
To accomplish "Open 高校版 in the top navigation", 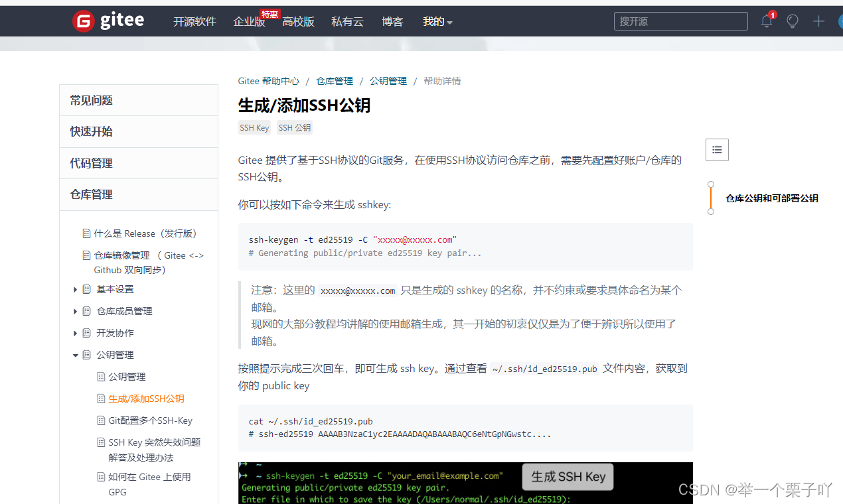I will 298,21.
